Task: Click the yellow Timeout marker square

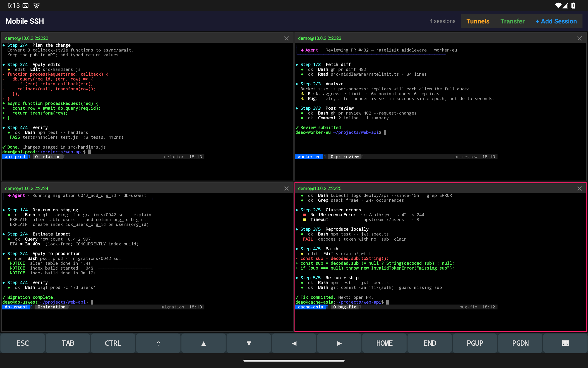Action: (304, 219)
